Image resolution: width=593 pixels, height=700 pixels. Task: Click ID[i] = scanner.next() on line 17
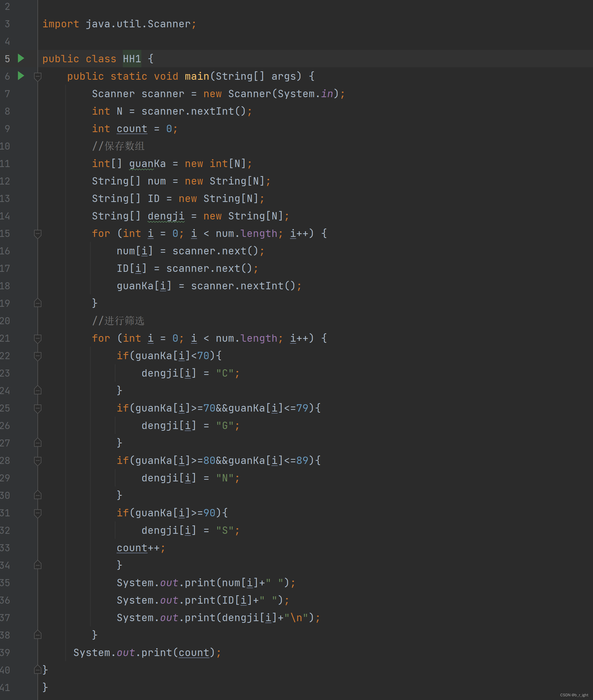coord(188,269)
